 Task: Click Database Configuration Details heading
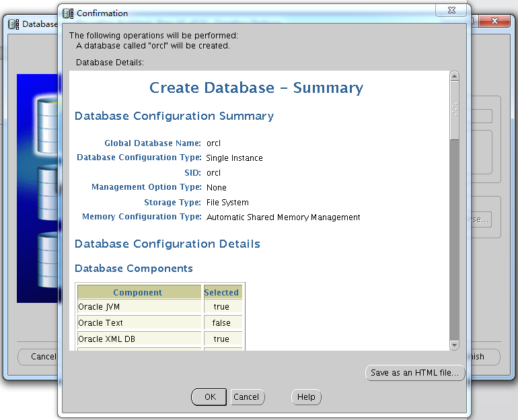point(167,244)
